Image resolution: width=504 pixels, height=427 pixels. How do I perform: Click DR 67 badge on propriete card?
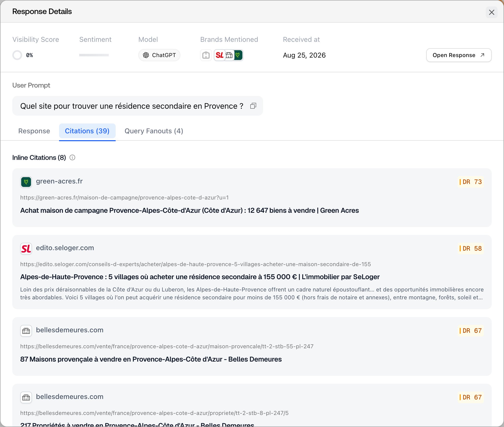coord(471,397)
